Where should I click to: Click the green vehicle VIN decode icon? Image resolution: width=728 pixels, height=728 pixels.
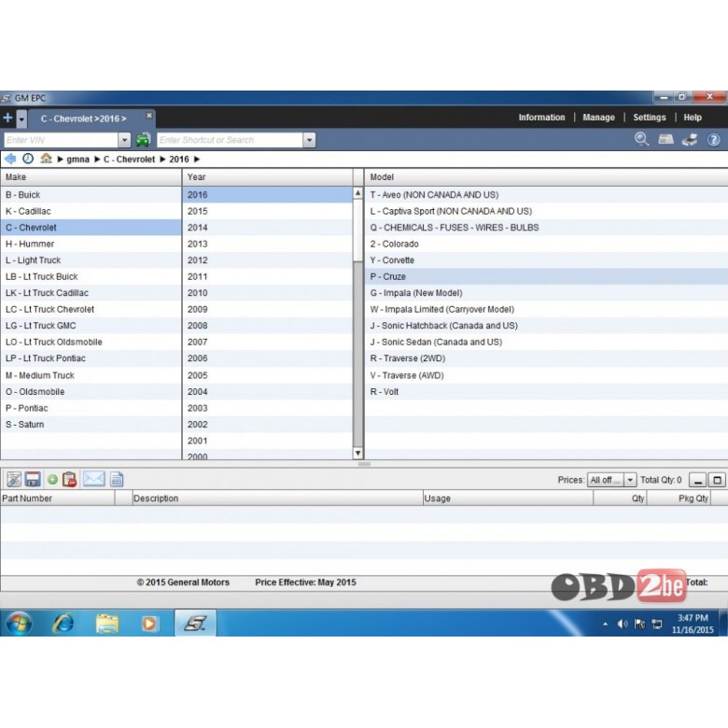point(143,140)
